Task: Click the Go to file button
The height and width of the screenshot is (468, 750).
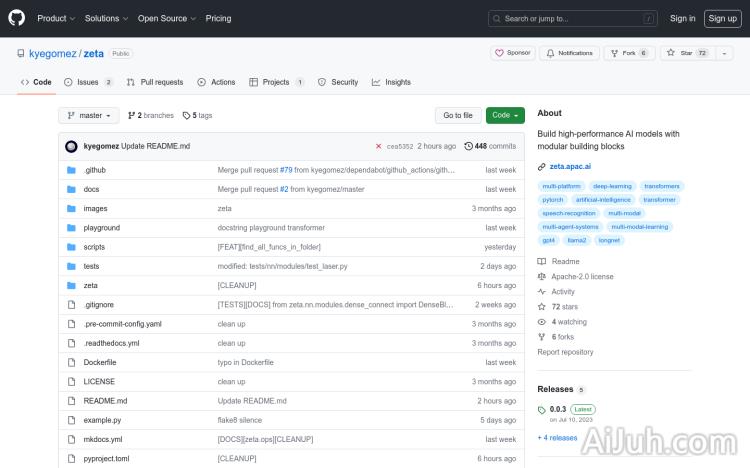Action: coord(458,115)
